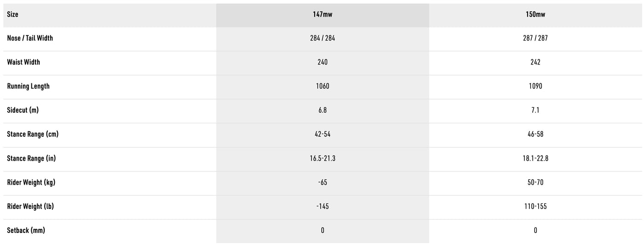
Task: Click the 287 / 287 nose width value
Action: (535, 38)
